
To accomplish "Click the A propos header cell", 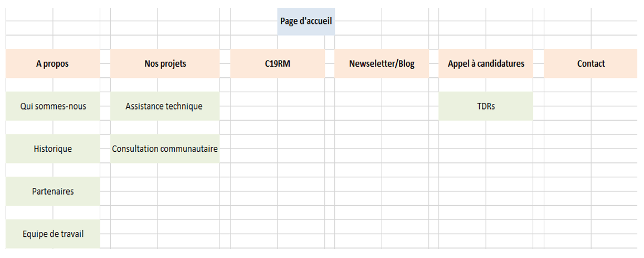I will 52,63.
